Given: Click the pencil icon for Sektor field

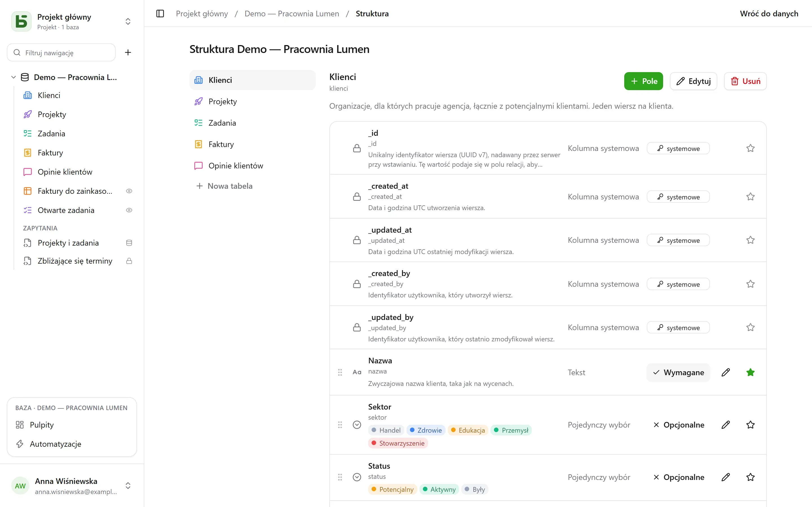Looking at the screenshot, I should (x=726, y=425).
